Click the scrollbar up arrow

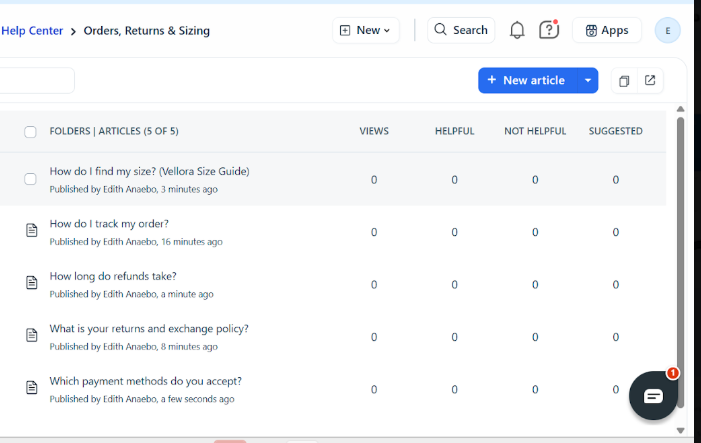(x=680, y=109)
